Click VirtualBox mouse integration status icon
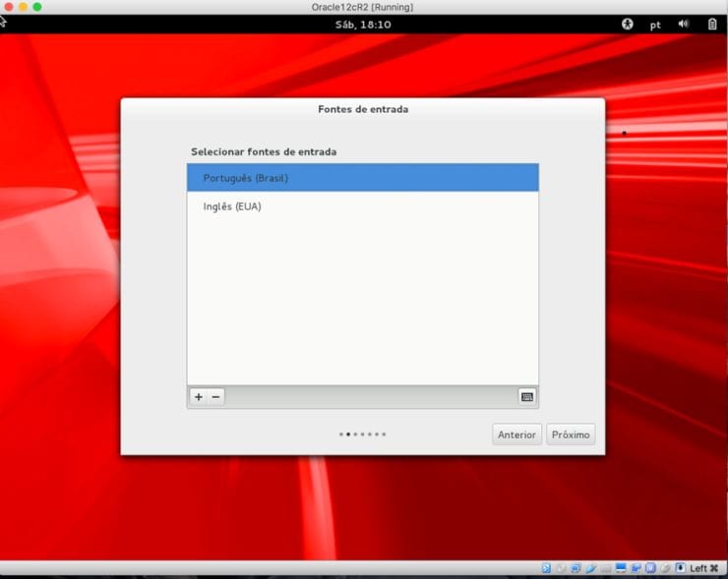 tap(665, 568)
